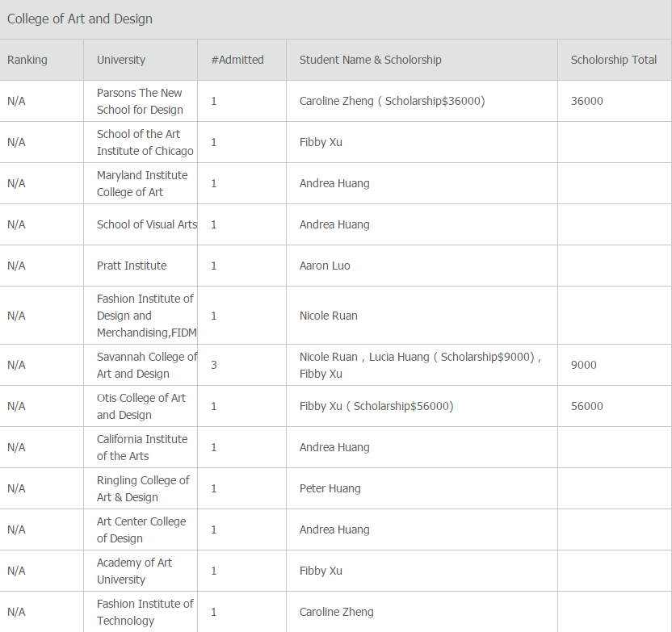Select N/A ranking in the Ringling College row

(x=16, y=488)
